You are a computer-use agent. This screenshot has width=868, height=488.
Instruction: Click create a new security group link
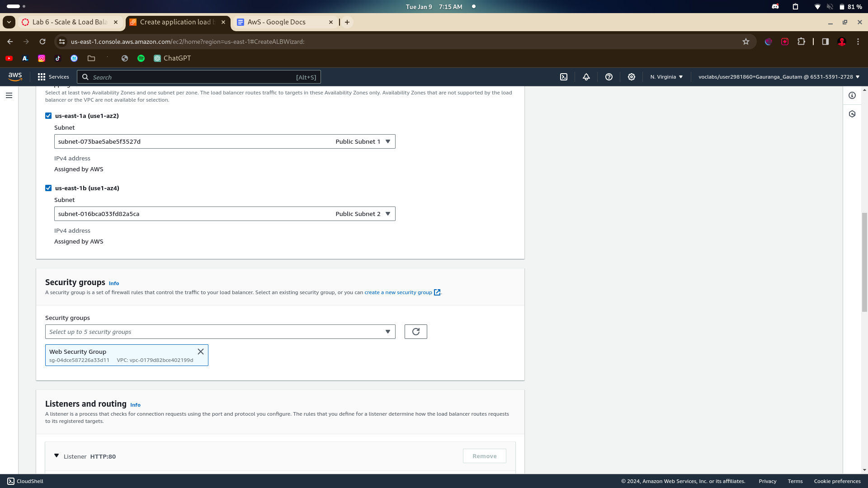398,292
